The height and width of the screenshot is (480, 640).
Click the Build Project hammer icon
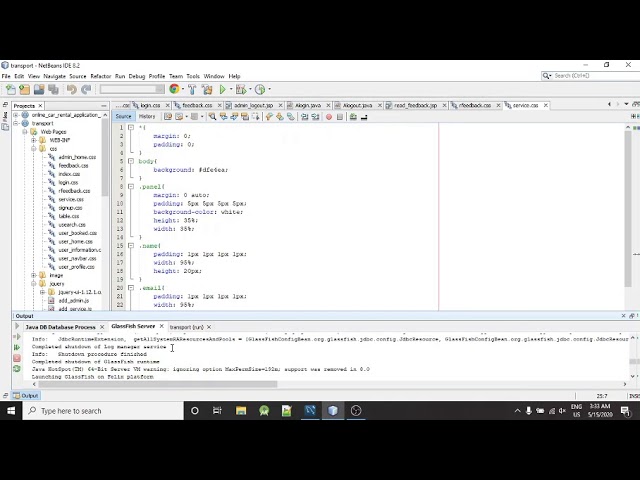(192, 89)
